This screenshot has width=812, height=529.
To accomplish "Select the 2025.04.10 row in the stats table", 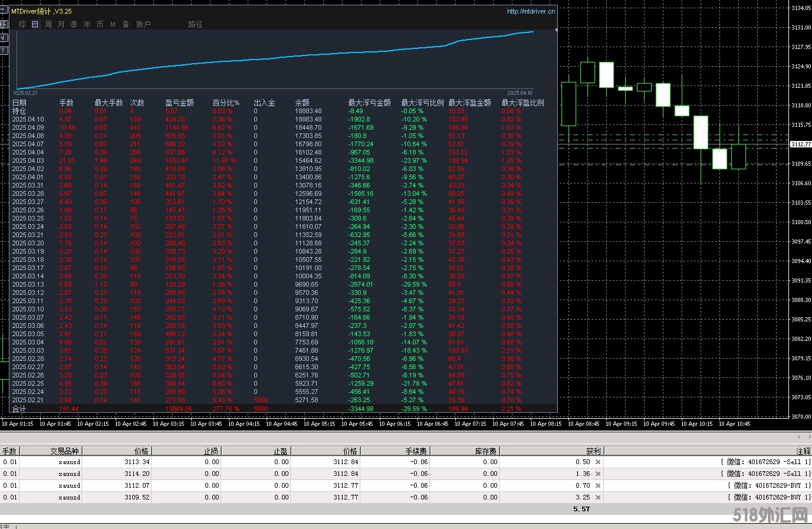I will tap(283, 119).
